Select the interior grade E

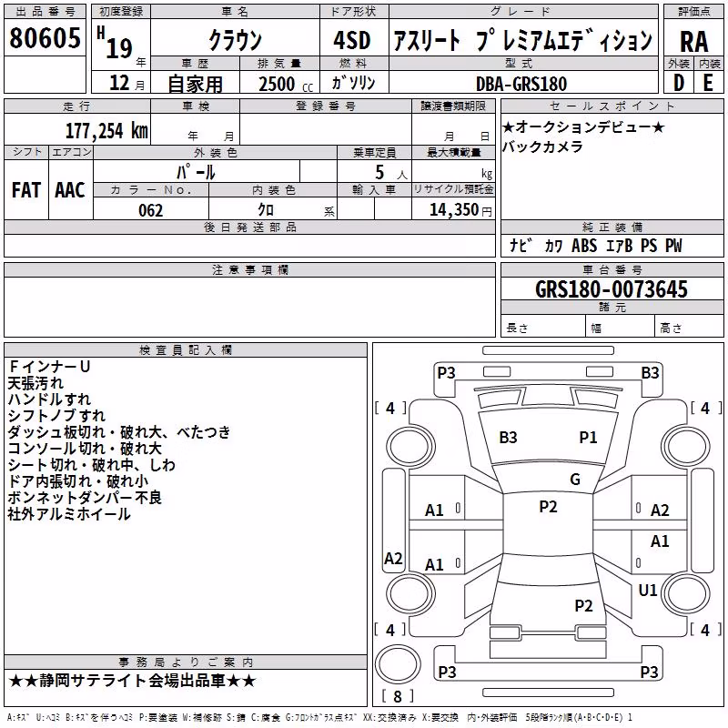coord(708,83)
